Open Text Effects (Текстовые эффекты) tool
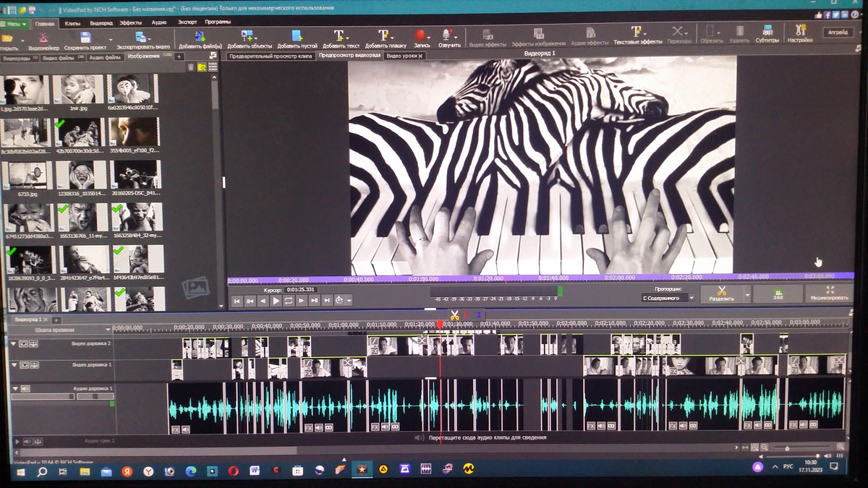The width and height of the screenshot is (868, 488). [x=637, y=32]
